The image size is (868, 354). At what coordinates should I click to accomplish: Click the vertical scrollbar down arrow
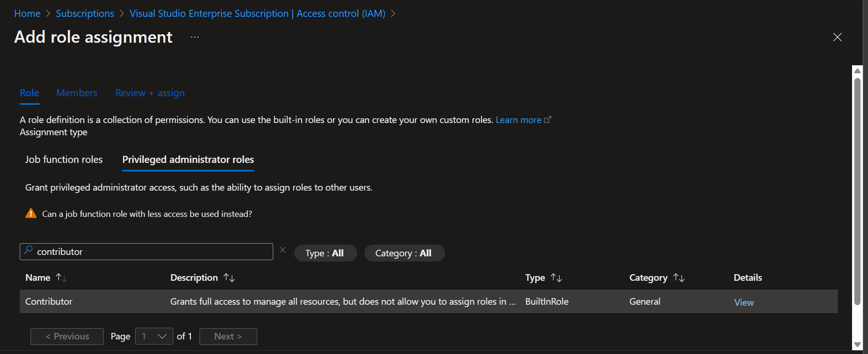857,345
